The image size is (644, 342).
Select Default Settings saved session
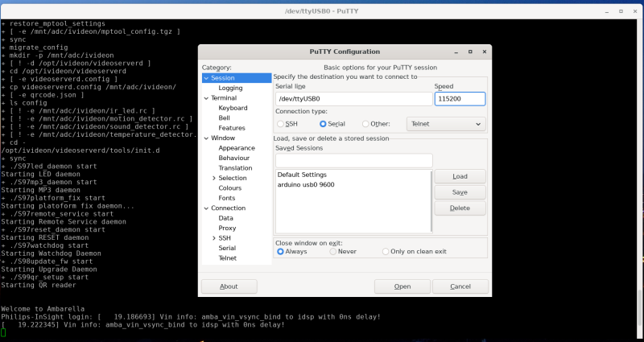(302, 175)
